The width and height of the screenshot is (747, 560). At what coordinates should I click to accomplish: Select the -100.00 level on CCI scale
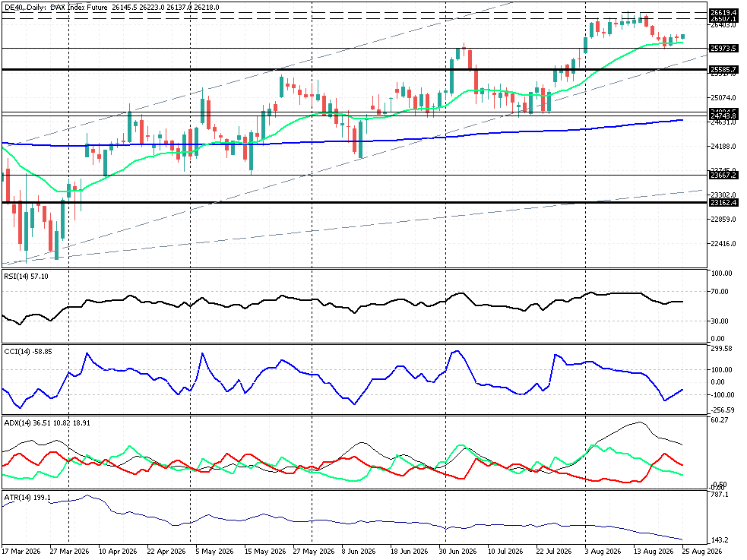pyautogui.click(x=721, y=395)
